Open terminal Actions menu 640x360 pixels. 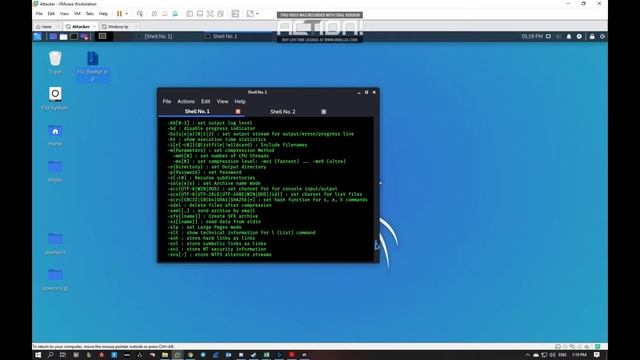(186, 101)
